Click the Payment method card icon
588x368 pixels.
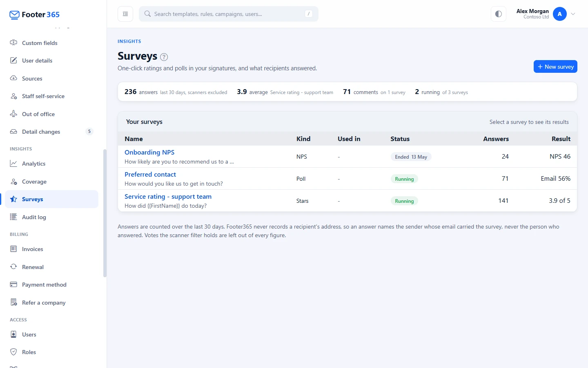pyautogui.click(x=13, y=285)
